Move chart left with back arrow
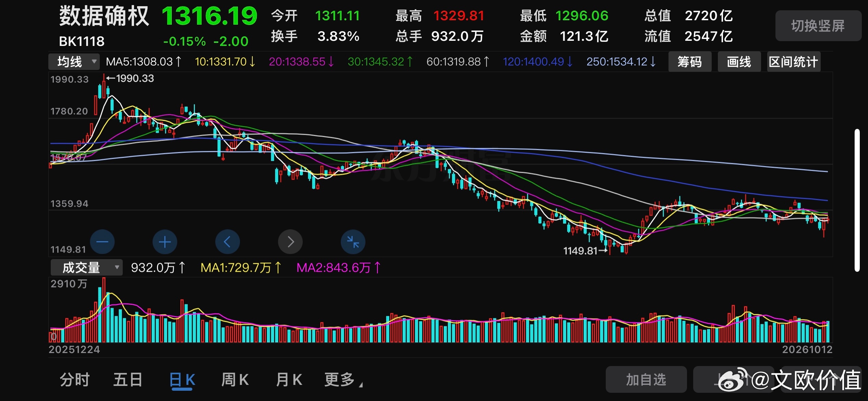868x401 pixels. click(x=228, y=242)
